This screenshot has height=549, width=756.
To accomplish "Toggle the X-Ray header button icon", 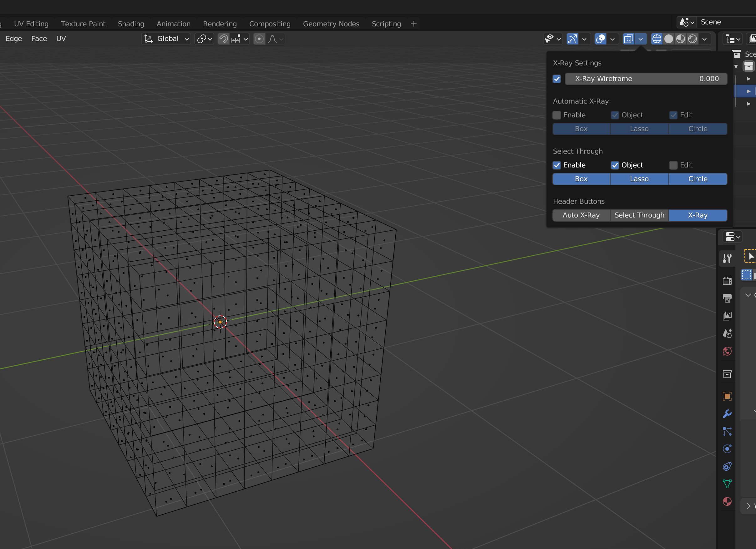I will pyautogui.click(x=628, y=39).
